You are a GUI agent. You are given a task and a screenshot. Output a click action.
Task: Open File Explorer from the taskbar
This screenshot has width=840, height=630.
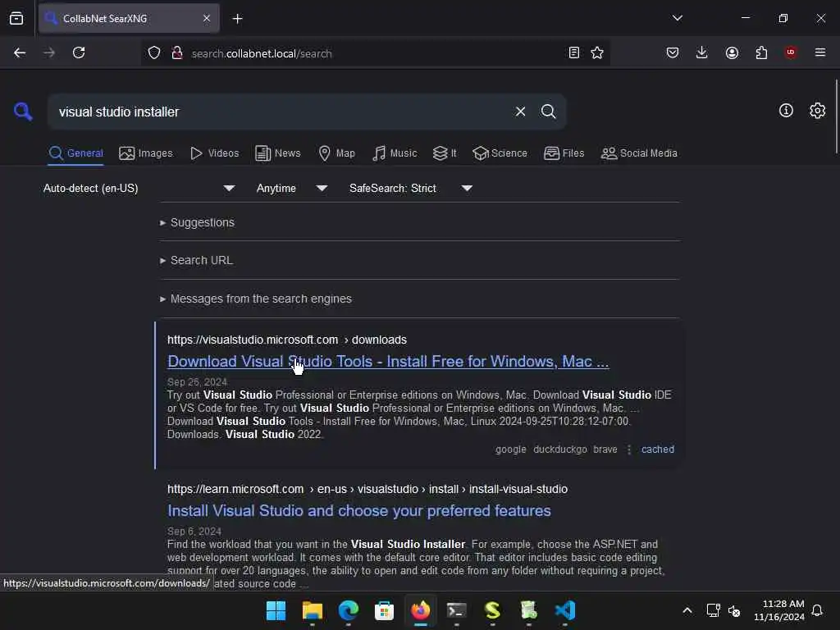click(312, 610)
